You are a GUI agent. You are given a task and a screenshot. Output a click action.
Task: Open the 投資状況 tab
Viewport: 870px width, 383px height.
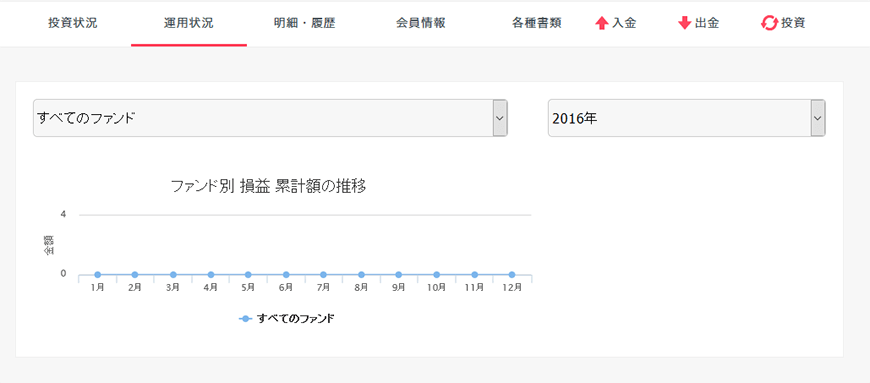tap(73, 23)
